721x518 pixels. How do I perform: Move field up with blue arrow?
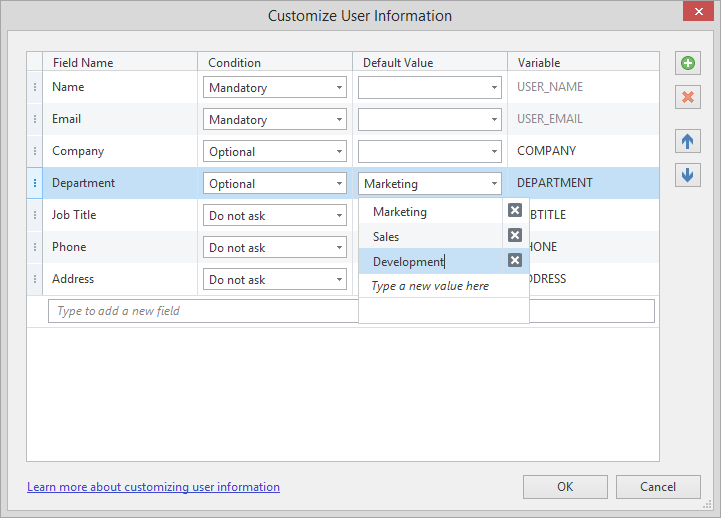[x=687, y=141]
